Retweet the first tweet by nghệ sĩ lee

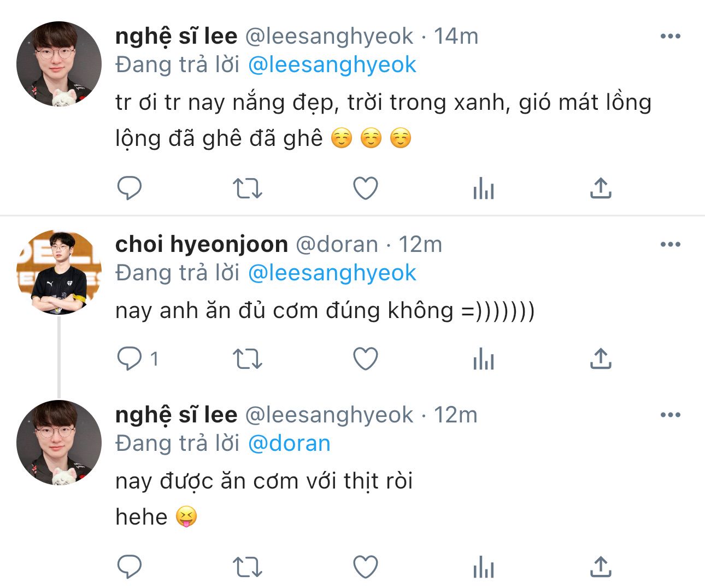[x=248, y=189]
